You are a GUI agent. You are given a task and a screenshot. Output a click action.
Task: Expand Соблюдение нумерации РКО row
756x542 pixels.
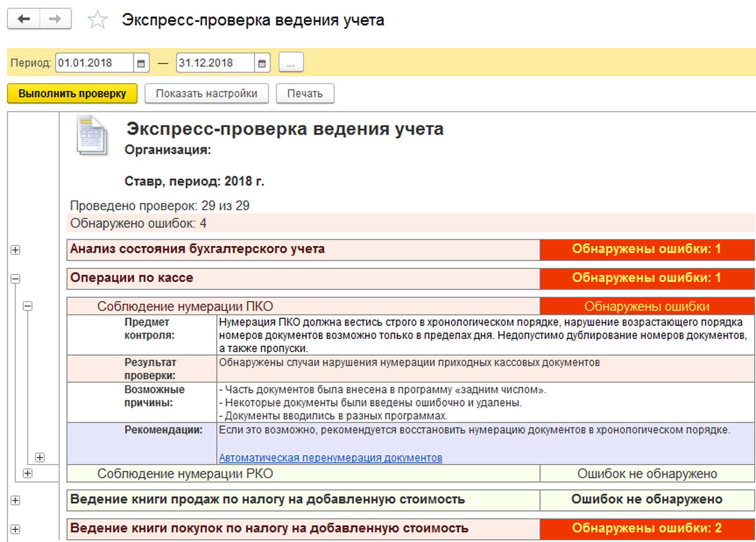click(x=28, y=473)
